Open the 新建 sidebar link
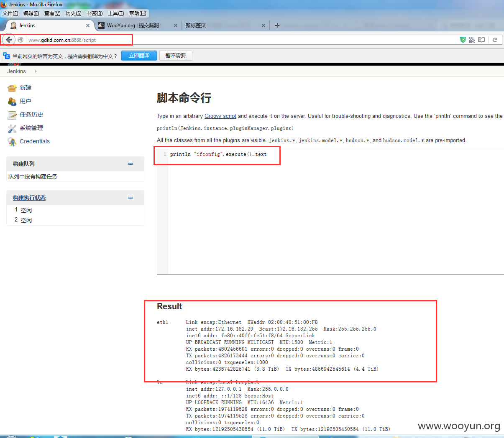This screenshot has height=438, width=504. point(26,88)
